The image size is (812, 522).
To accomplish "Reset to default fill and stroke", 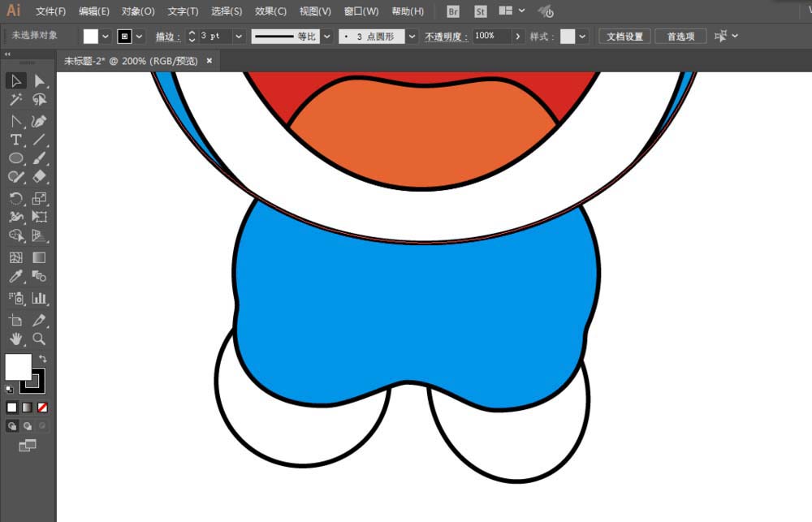I will click(x=9, y=389).
